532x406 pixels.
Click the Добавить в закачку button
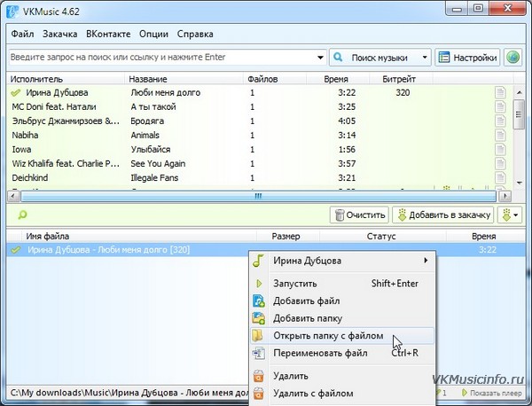[x=443, y=215]
